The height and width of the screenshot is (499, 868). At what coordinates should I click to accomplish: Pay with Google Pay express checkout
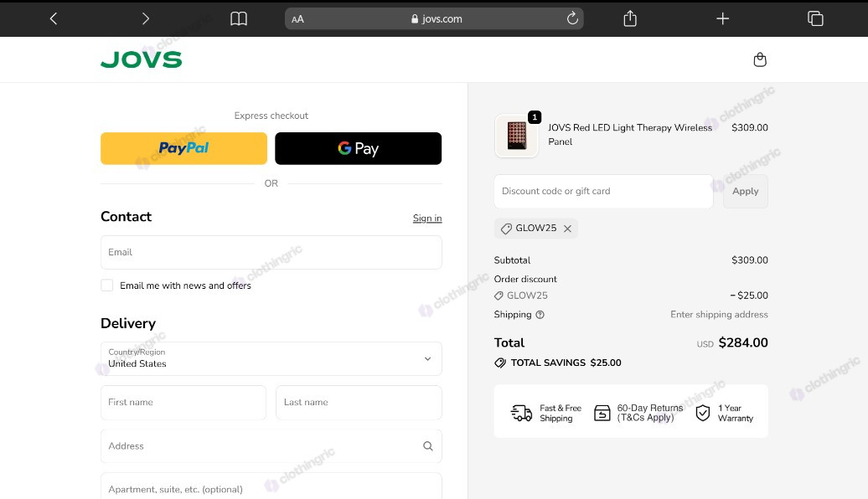(358, 148)
